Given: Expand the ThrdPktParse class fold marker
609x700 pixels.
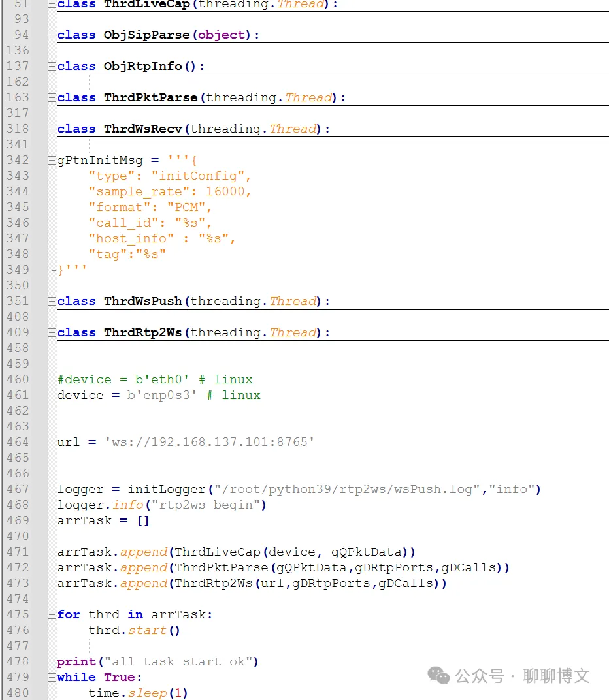Looking at the screenshot, I should pyautogui.click(x=52, y=97).
